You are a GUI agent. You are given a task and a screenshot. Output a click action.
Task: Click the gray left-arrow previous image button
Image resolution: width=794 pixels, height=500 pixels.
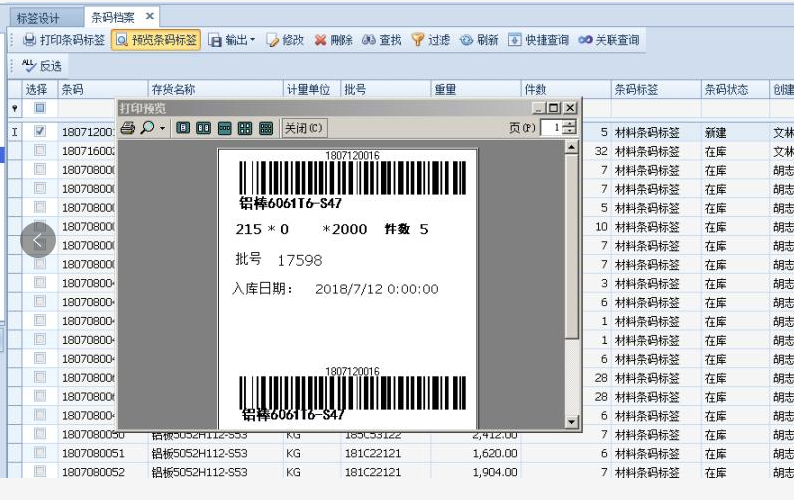(38, 240)
